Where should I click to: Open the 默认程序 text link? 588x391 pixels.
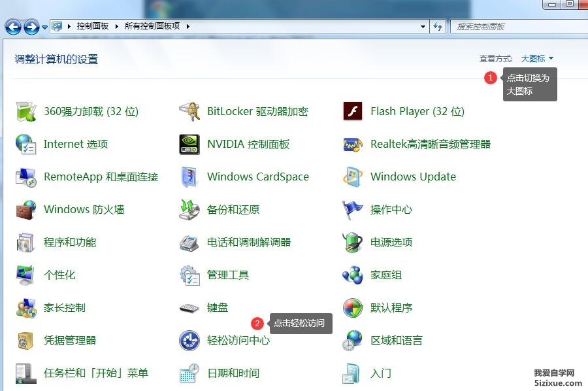pos(391,308)
